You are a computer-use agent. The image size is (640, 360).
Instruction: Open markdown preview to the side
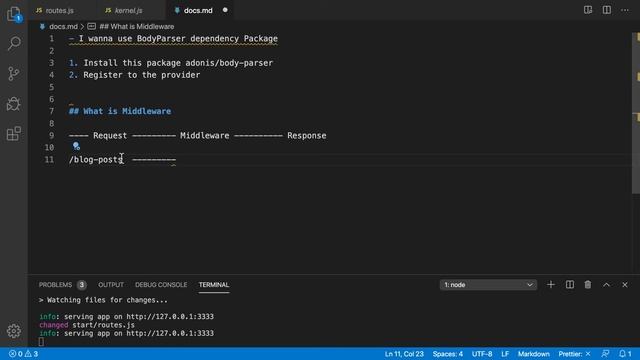point(588,10)
